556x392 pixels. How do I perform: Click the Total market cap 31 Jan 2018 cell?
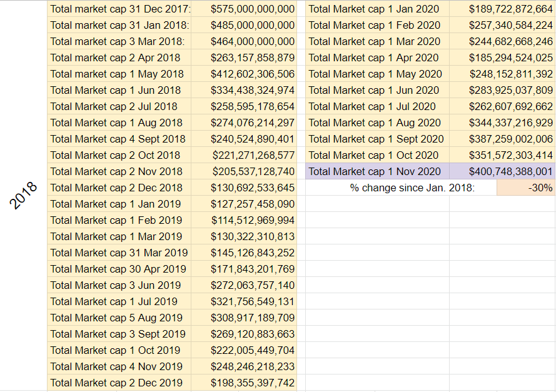(119, 25)
